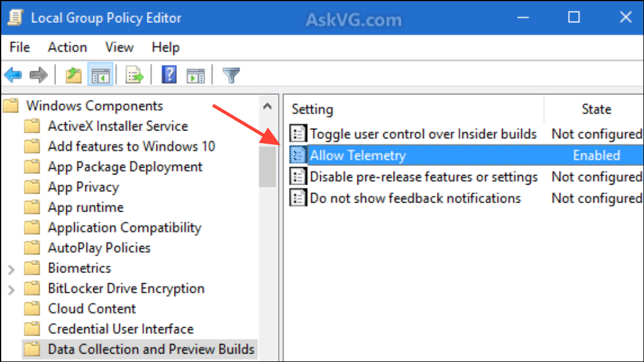
Task: Select the Cloud Content tree folder
Action: point(91,308)
